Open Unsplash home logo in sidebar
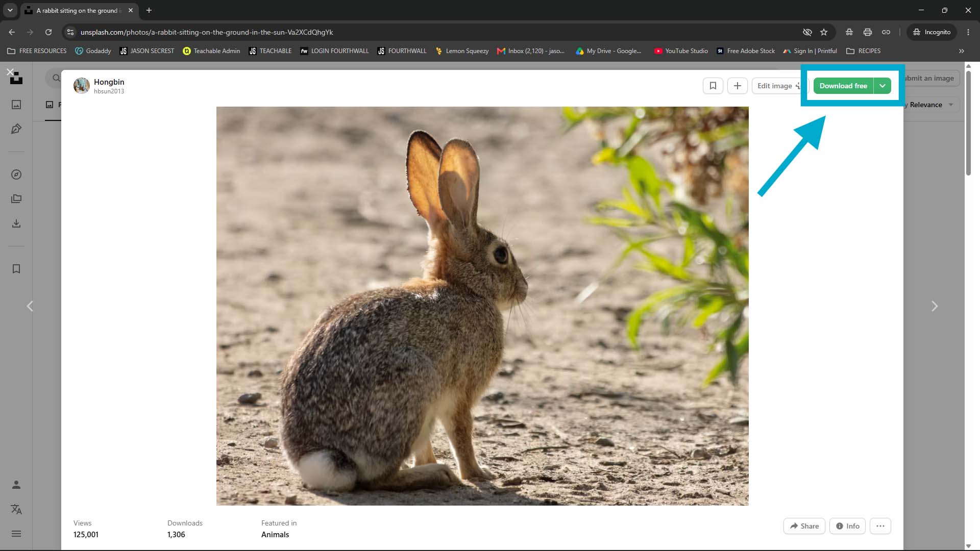980x551 pixels. coord(16,78)
